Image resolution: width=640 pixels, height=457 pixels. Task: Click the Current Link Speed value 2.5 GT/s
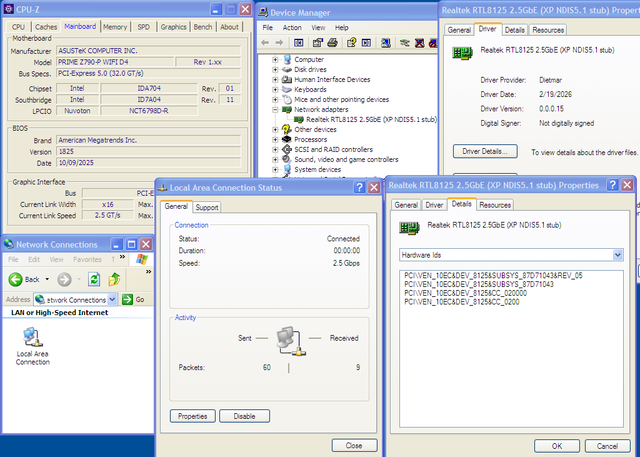click(x=108, y=215)
